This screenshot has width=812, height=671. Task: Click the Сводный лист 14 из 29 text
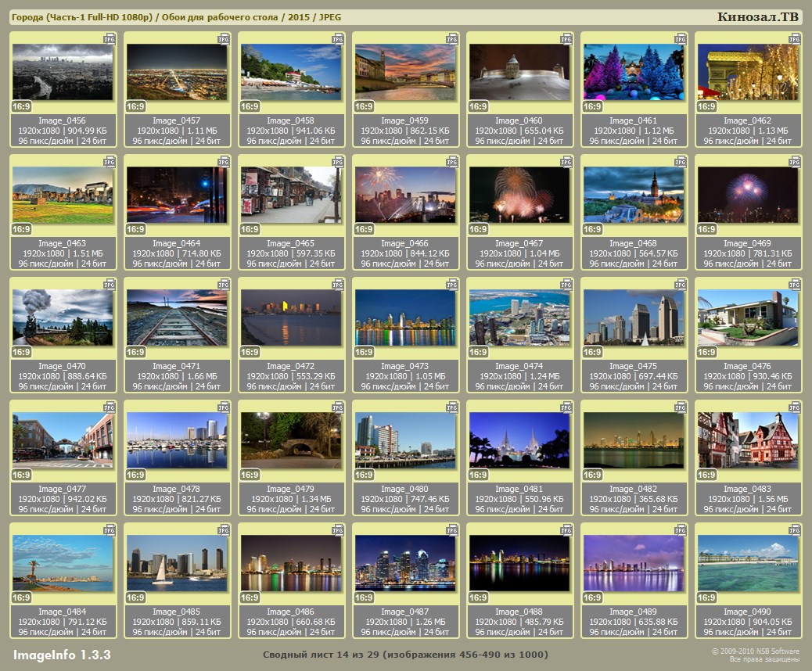(x=405, y=655)
